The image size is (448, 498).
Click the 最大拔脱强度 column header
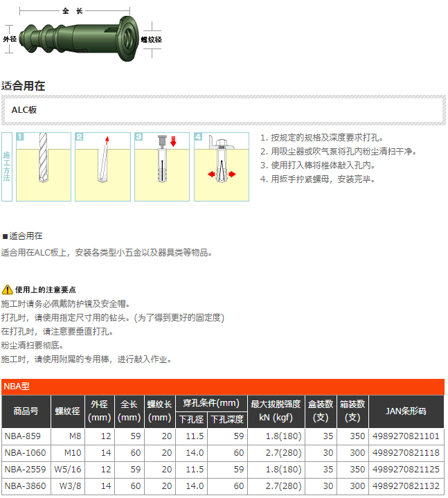[x=276, y=411]
